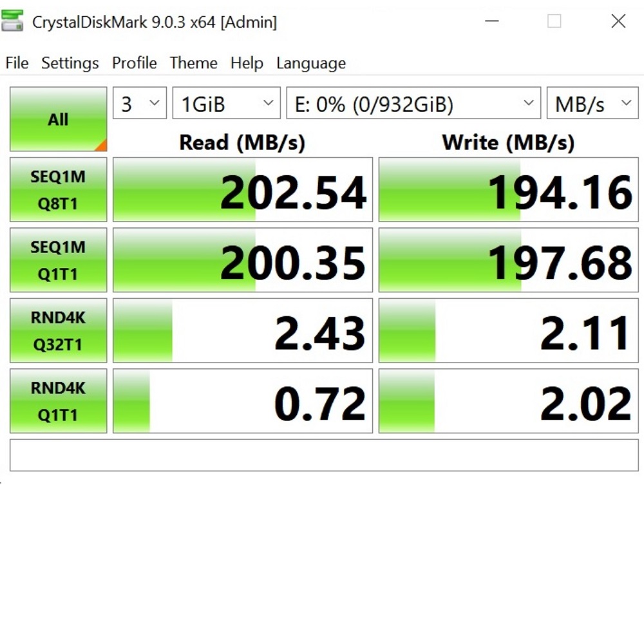
Task: Open the Help menu
Action: (x=247, y=63)
